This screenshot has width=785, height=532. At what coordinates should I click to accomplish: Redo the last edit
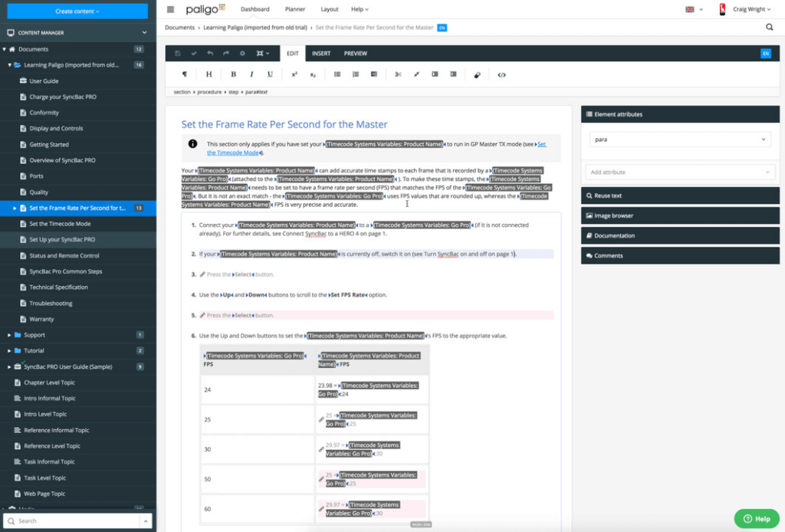[226, 54]
